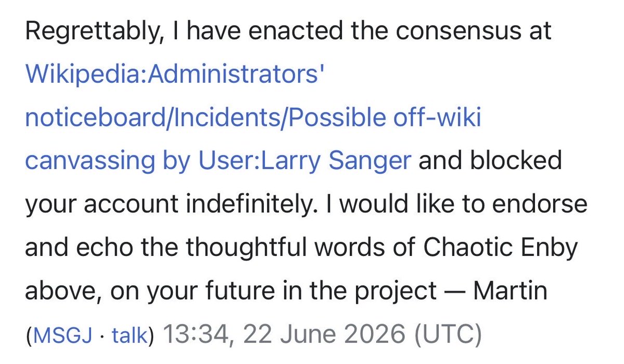Image resolution: width=624 pixels, height=364 pixels.
Task: Click the word indefinitely
Action: 251,204
